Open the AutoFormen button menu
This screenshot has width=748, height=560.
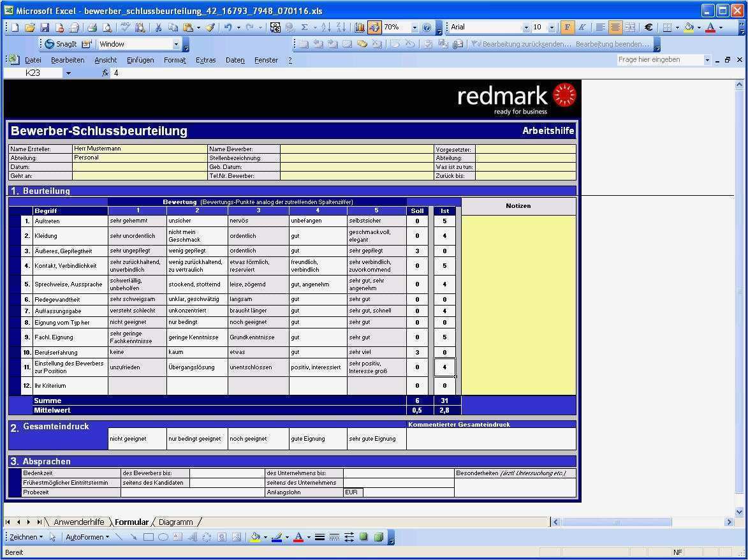click(87, 537)
